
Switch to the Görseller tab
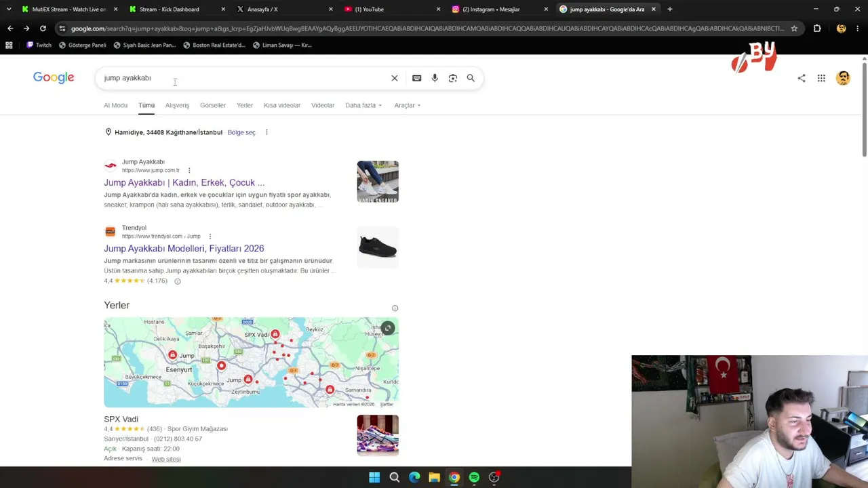click(213, 105)
